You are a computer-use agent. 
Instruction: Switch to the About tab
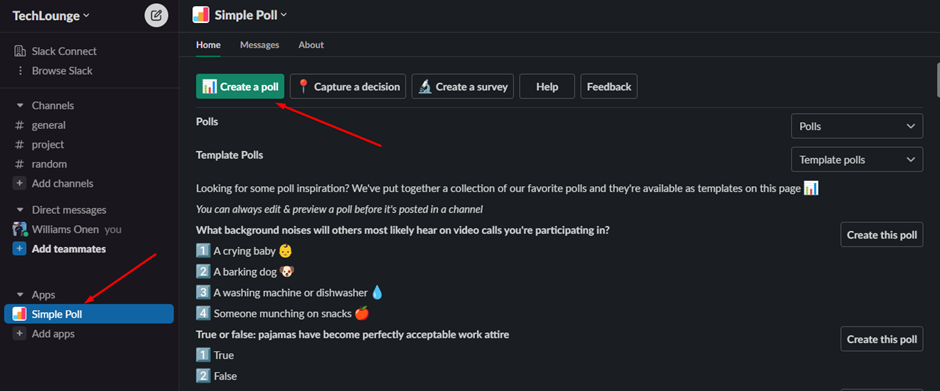point(311,45)
